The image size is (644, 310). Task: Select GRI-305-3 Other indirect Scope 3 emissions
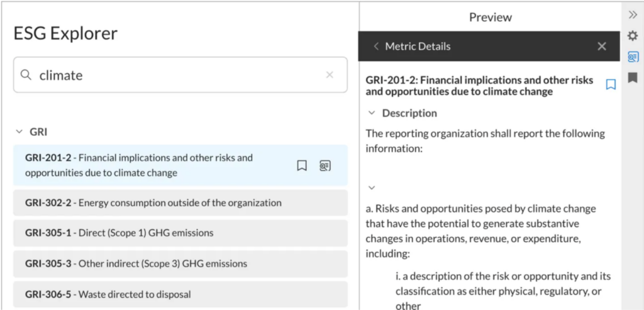click(180, 263)
